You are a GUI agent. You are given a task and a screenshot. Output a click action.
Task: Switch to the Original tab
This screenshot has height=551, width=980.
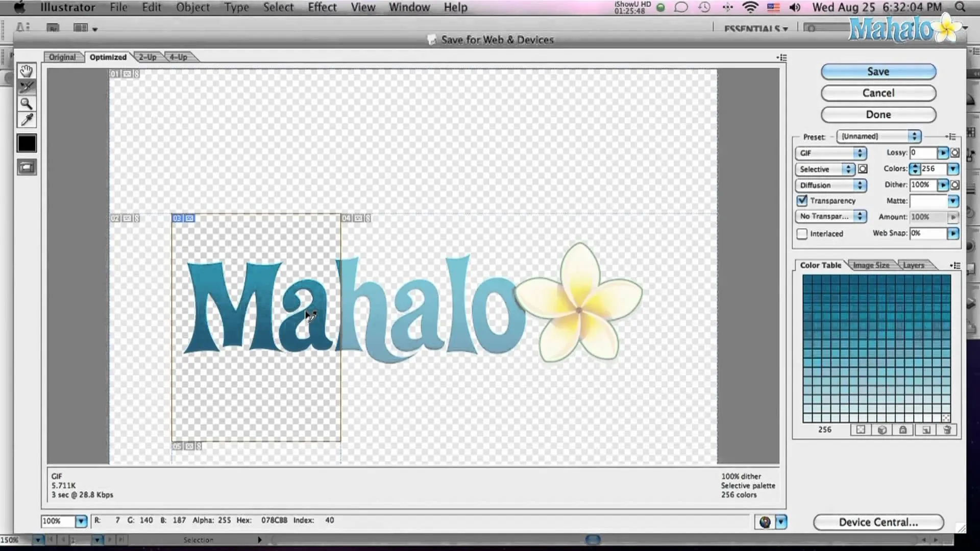[63, 57]
